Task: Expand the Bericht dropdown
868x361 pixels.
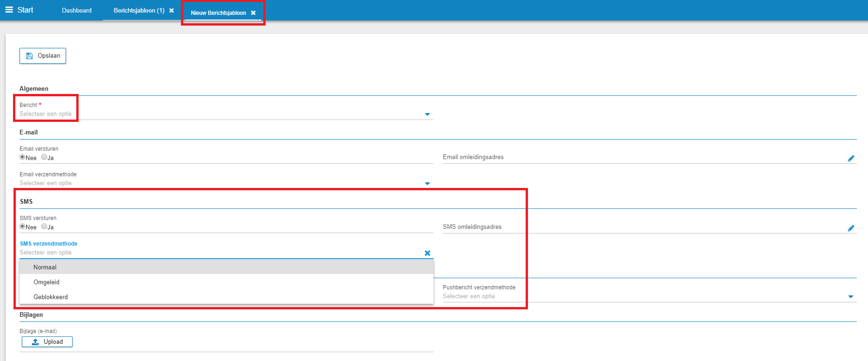Action: point(427,114)
